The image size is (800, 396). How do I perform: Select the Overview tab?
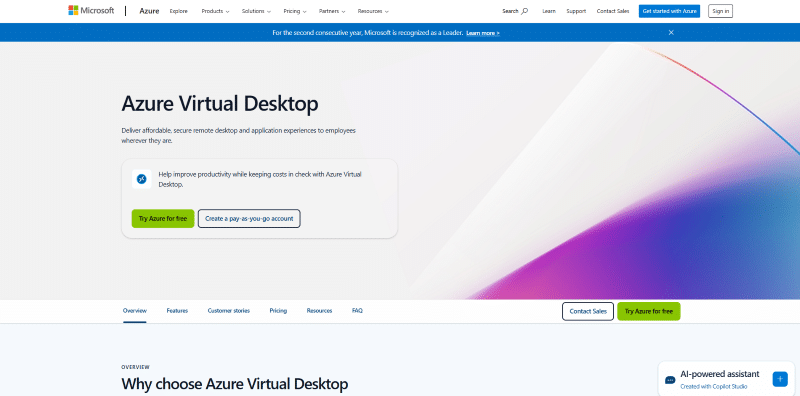(x=135, y=311)
